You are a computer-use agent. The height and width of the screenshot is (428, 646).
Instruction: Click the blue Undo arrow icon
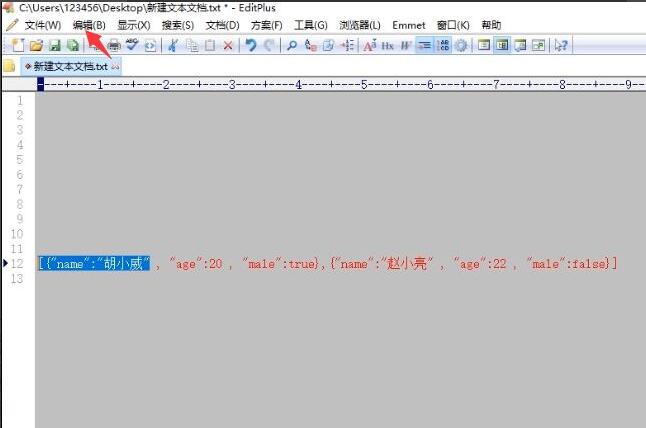click(251, 45)
